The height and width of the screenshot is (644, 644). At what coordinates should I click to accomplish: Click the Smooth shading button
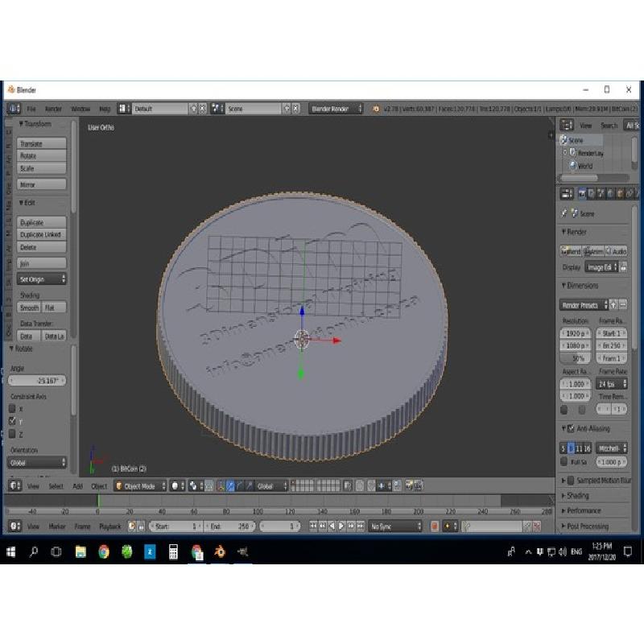pyautogui.click(x=29, y=308)
